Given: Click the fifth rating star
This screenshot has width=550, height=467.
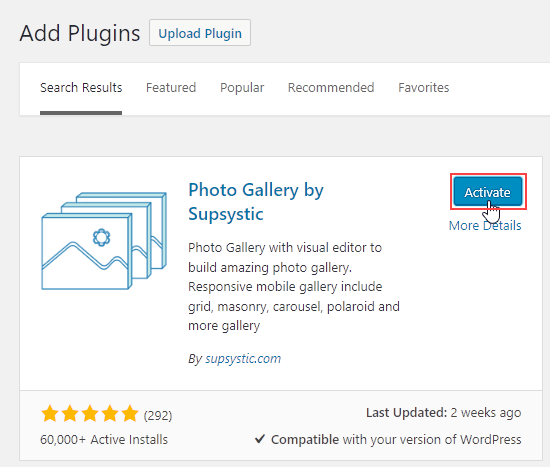Looking at the screenshot, I should pos(130,413).
